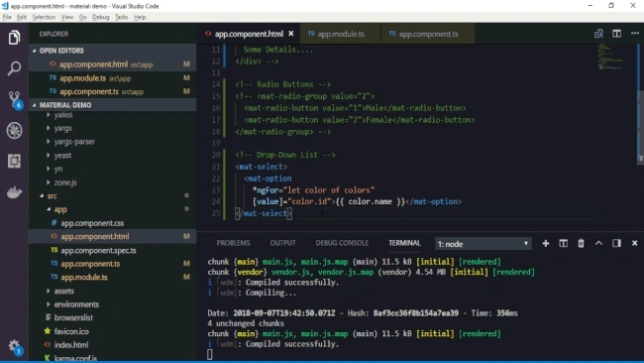
Task: Open editor More Actions ellipsis
Action: point(634,34)
